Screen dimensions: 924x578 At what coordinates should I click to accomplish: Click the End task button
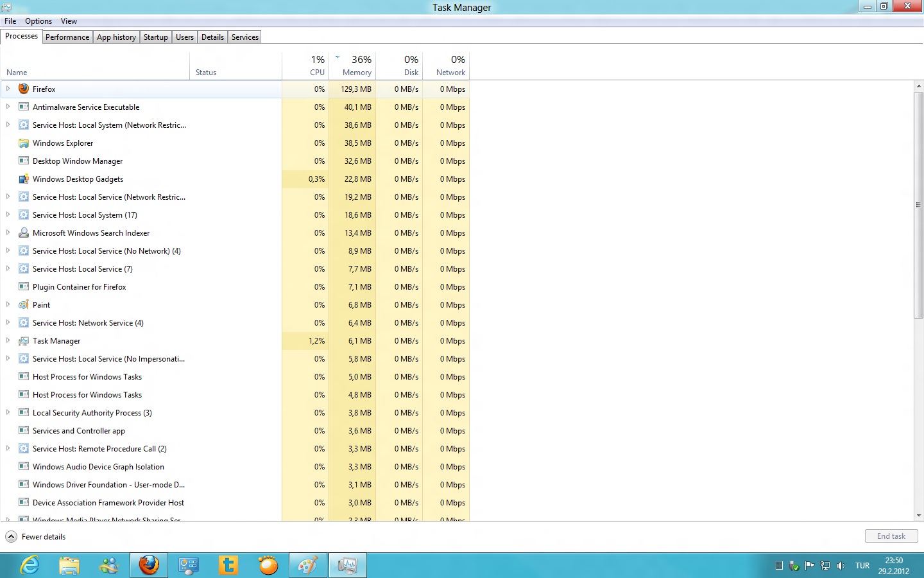coord(891,536)
